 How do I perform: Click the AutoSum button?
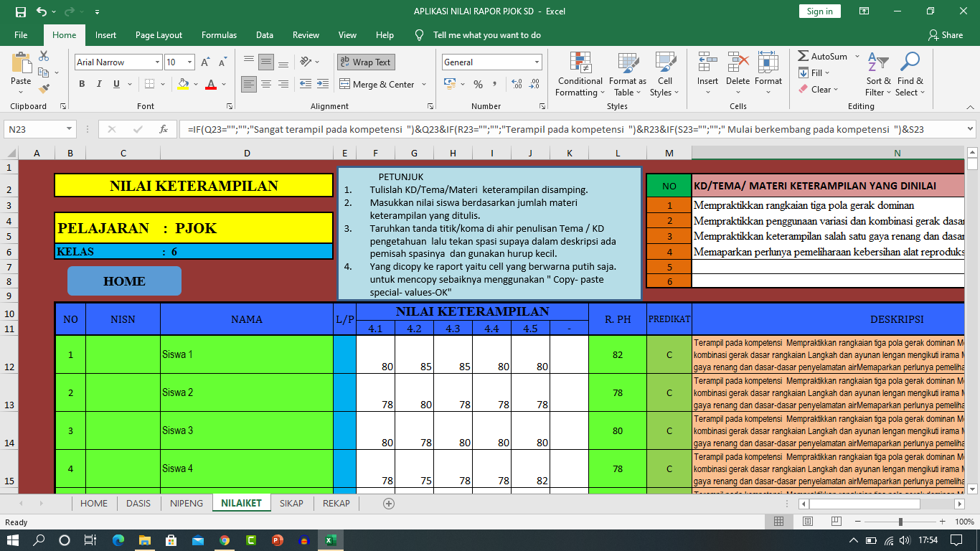click(822, 57)
